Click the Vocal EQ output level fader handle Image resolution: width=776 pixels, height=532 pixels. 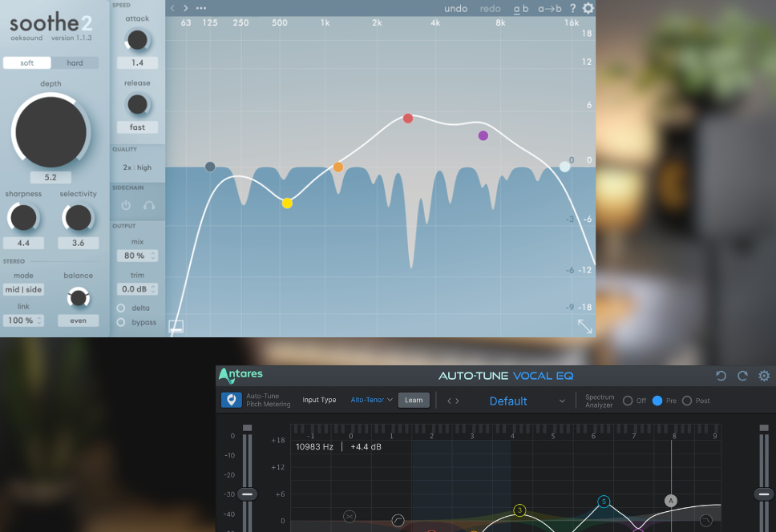click(764, 494)
